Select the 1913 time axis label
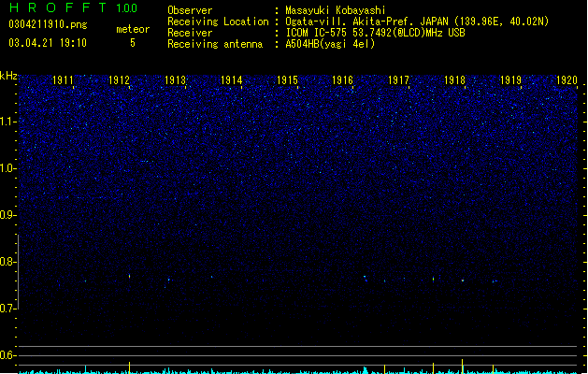 pos(175,80)
